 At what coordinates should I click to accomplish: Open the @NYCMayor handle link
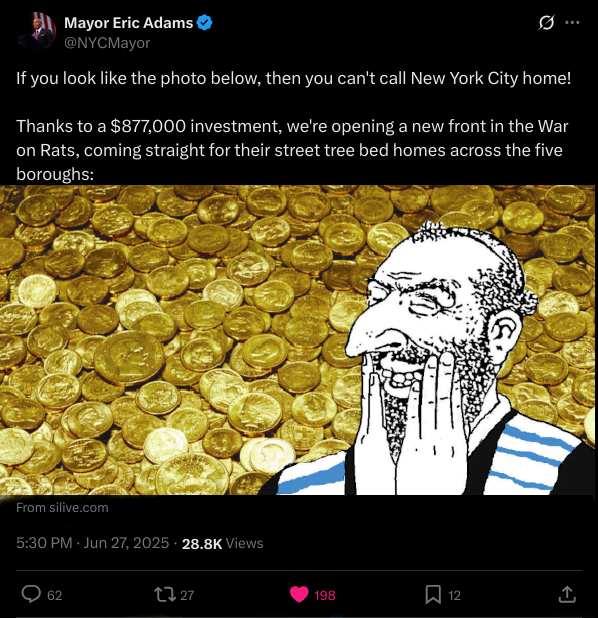[107, 43]
